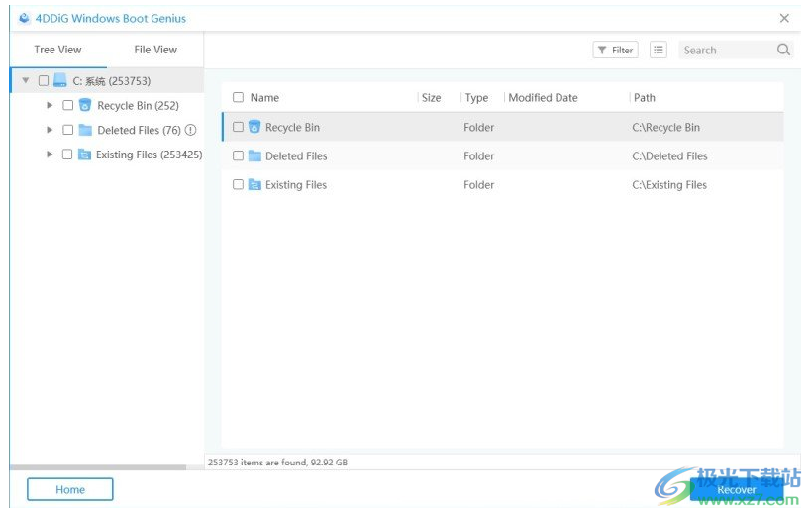The image size is (812, 516).
Task: Collapse the C: drive tree node
Action: [x=26, y=81]
